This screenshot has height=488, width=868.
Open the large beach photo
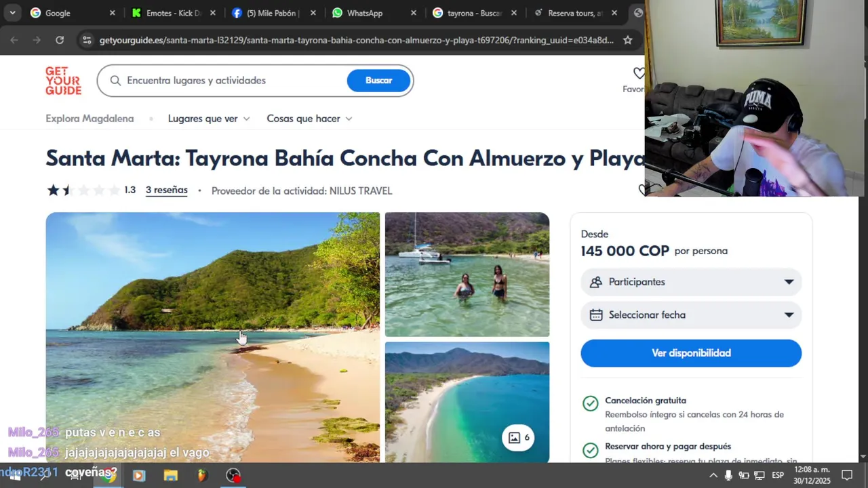pyautogui.click(x=213, y=338)
